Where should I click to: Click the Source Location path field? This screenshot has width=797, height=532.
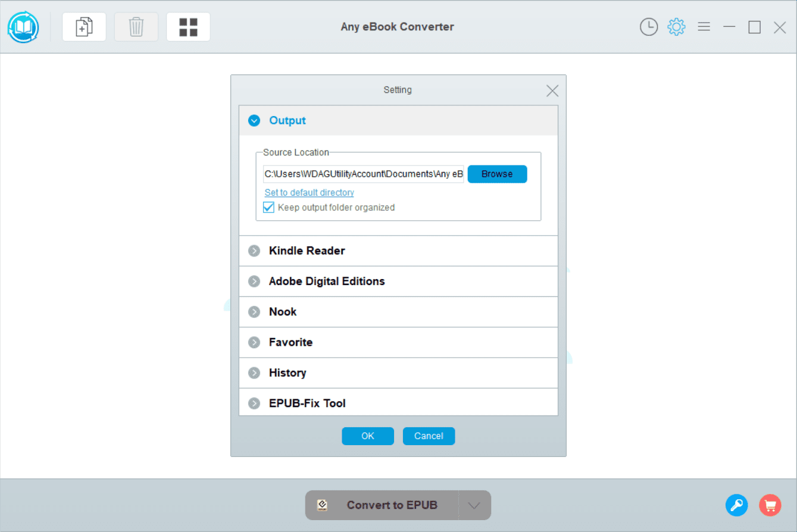pos(363,174)
